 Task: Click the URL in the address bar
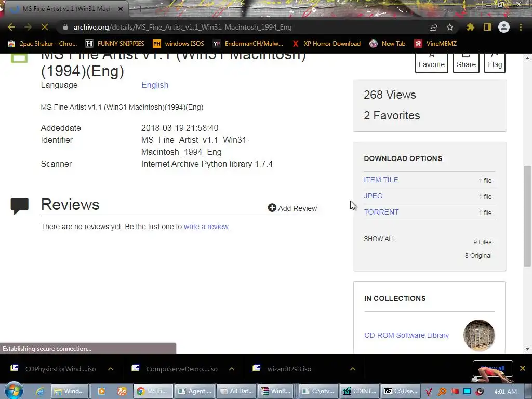tap(182, 27)
